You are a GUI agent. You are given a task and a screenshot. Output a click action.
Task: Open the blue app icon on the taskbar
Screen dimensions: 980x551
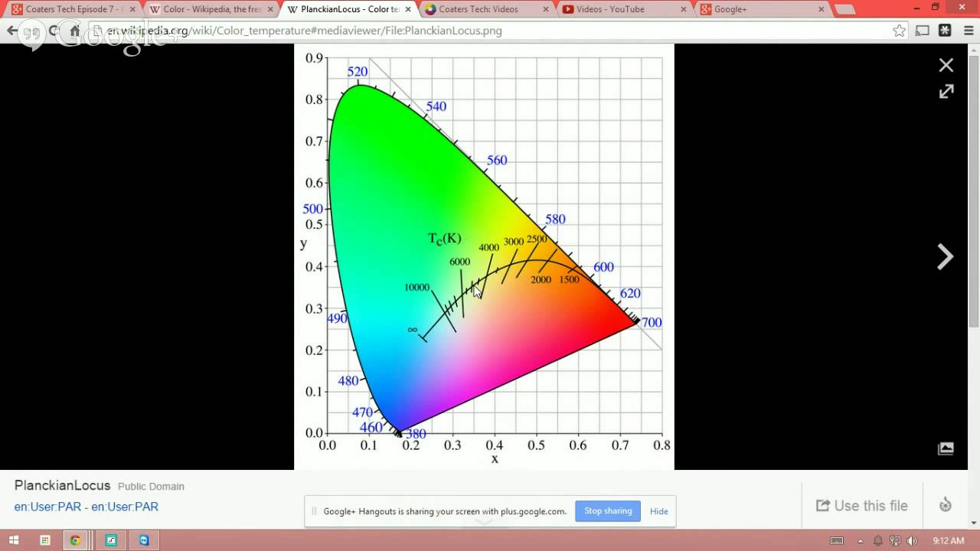(x=144, y=540)
